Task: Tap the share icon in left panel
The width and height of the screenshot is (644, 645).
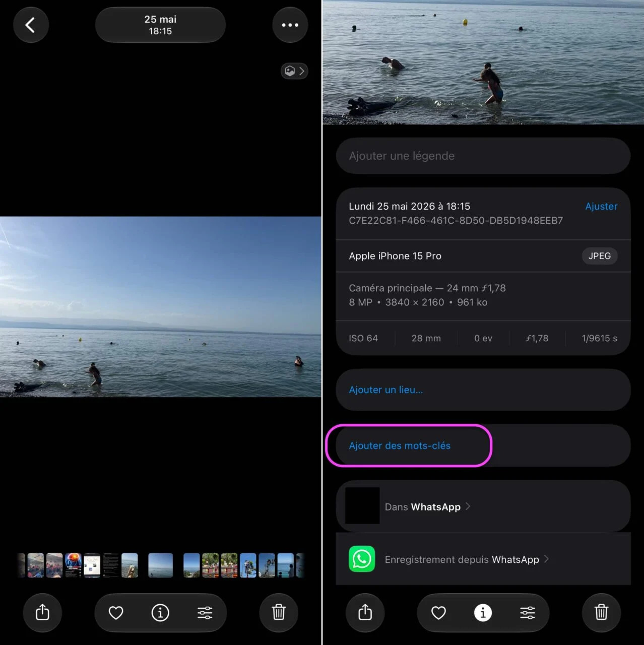Action: [42, 612]
